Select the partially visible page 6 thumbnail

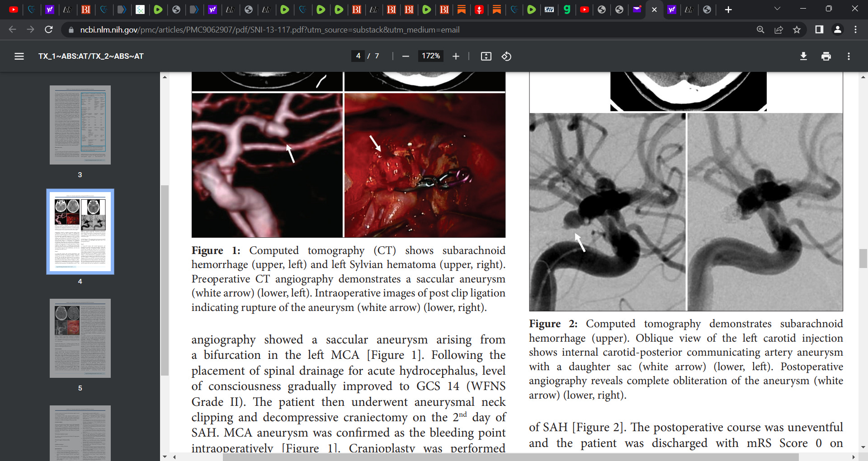(x=80, y=433)
